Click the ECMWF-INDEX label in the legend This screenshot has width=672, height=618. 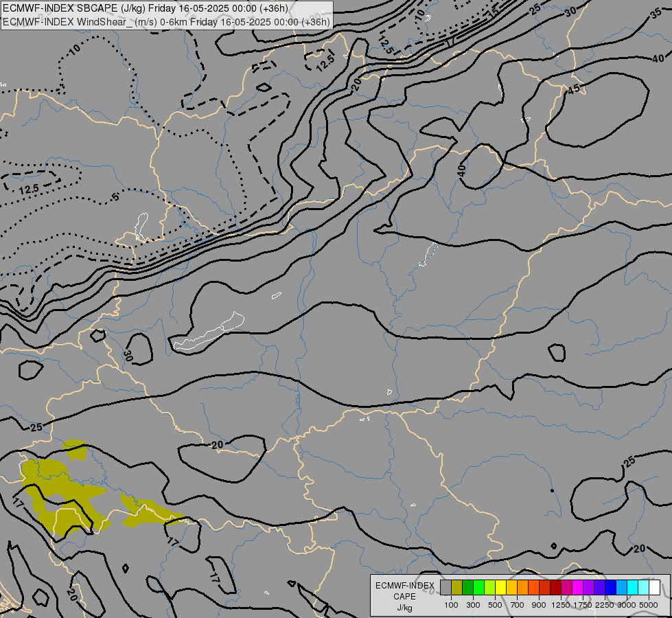pyautogui.click(x=404, y=586)
